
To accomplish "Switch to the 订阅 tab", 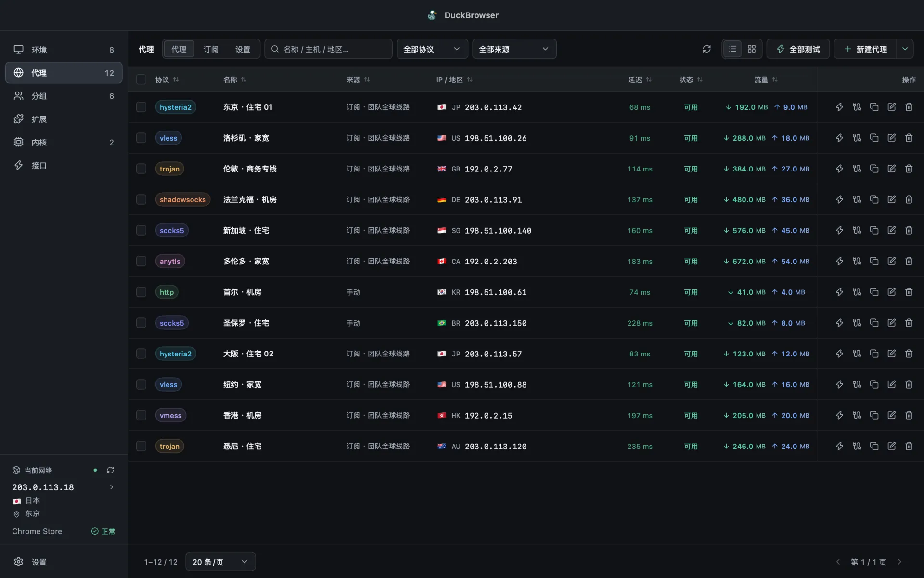I will coord(211,49).
